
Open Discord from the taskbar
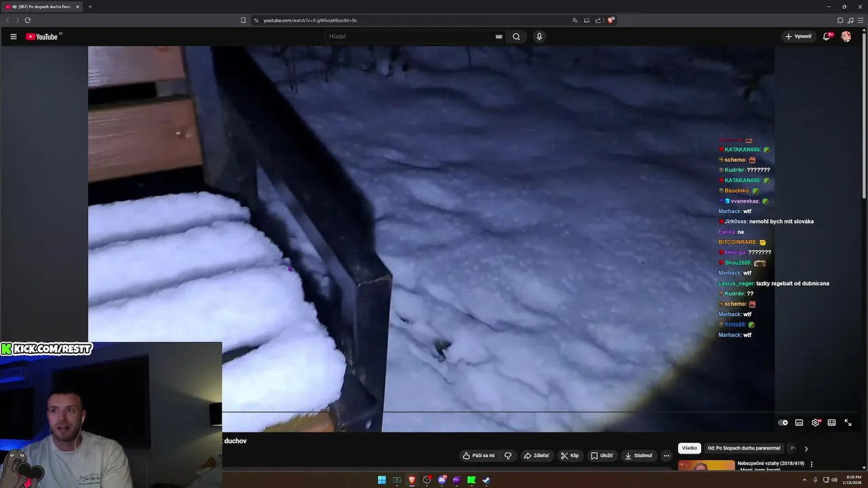(x=441, y=480)
